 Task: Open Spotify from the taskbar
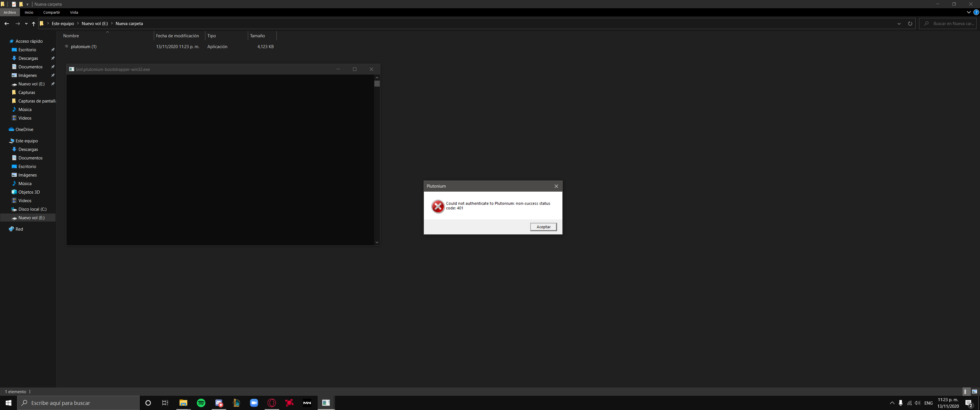pos(201,403)
